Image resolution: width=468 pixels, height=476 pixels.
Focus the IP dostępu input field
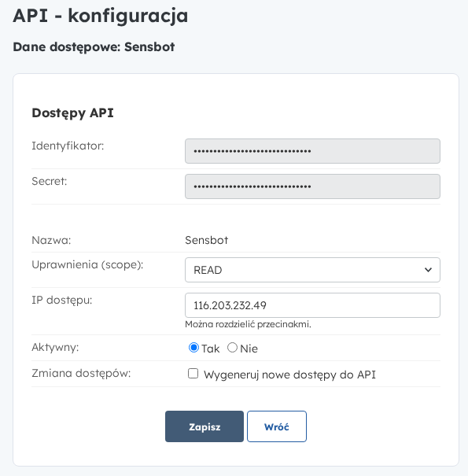pos(312,305)
